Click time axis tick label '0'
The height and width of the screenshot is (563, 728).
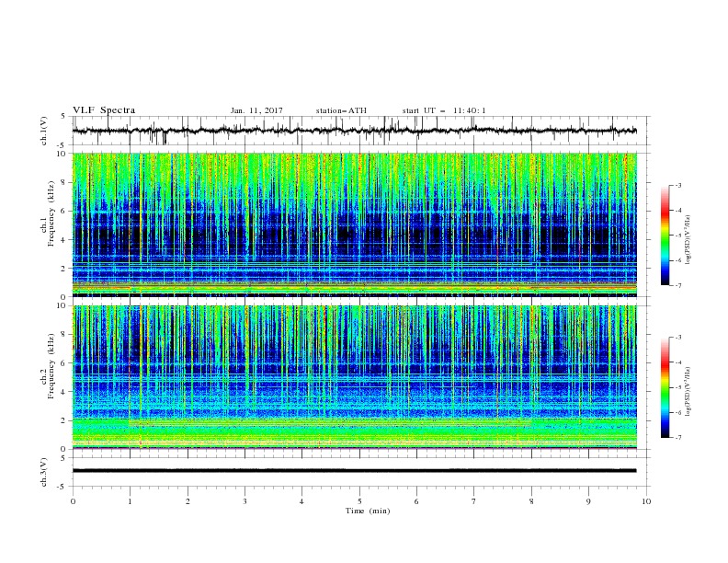coord(73,501)
